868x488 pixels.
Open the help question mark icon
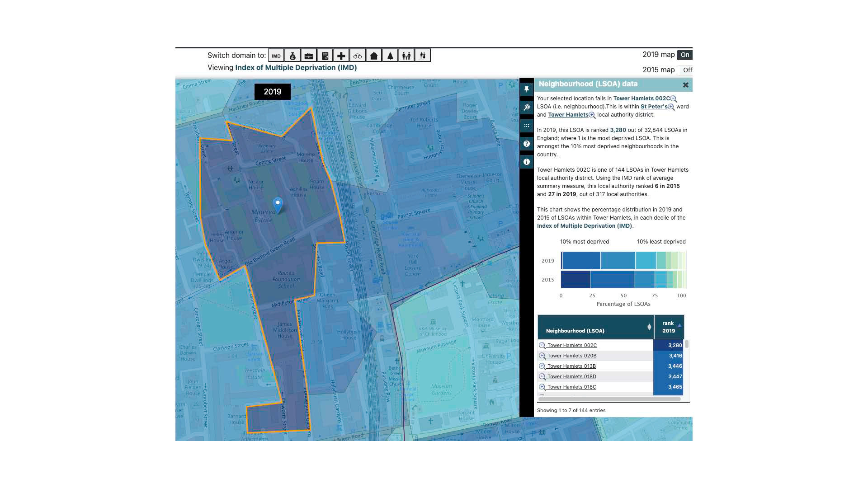coord(527,144)
